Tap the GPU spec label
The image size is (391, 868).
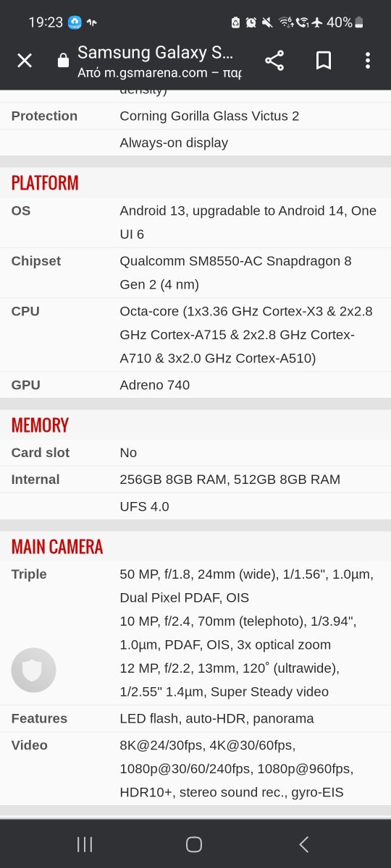pos(25,385)
